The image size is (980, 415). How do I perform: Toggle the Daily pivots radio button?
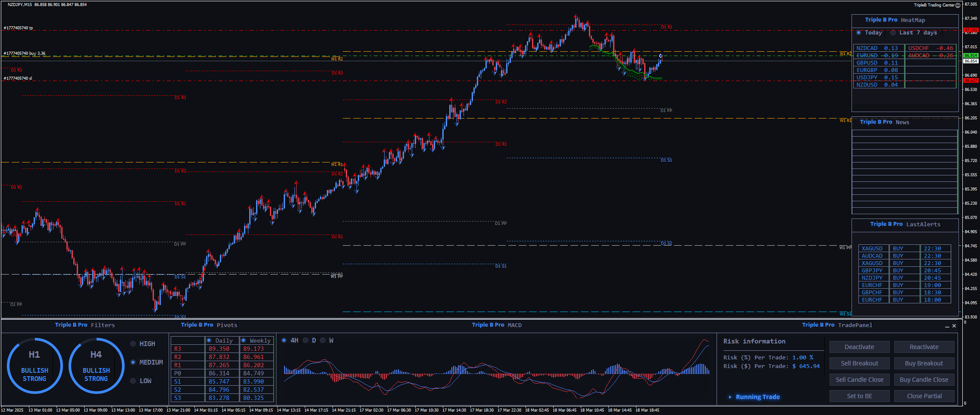209,340
